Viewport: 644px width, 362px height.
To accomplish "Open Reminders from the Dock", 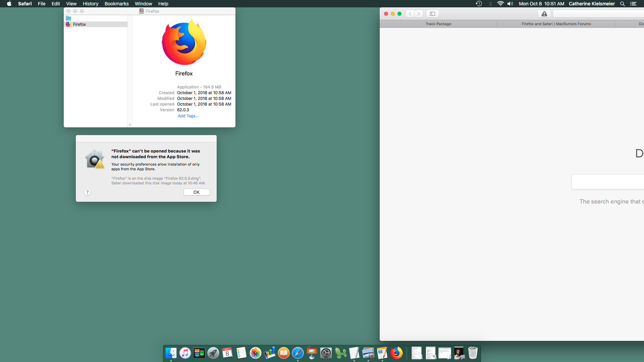I will pos(241,353).
